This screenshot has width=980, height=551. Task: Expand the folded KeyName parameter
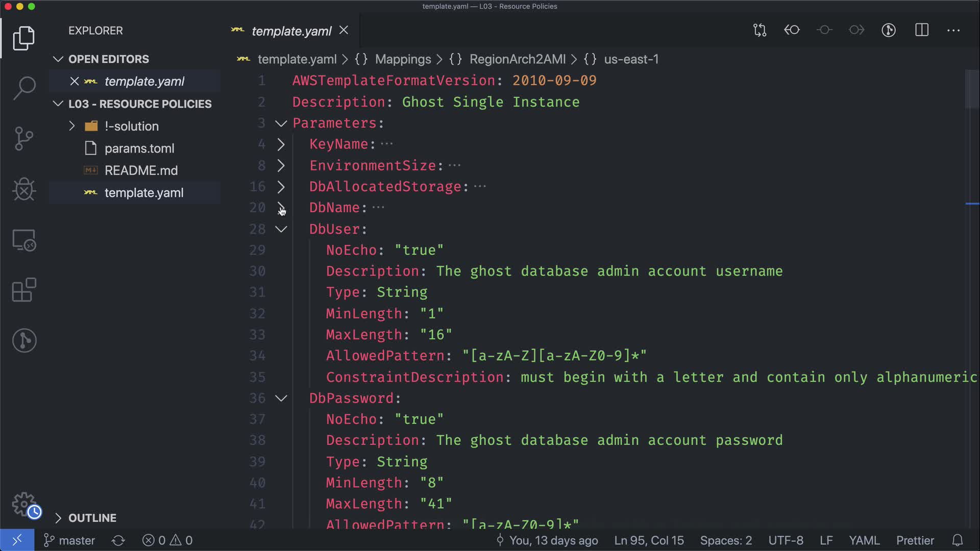click(281, 144)
